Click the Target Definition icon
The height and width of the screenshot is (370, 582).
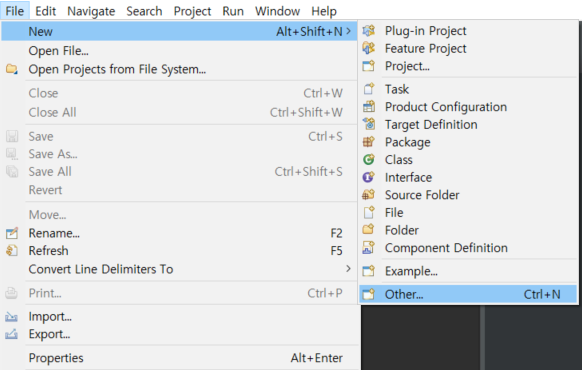(369, 124)
